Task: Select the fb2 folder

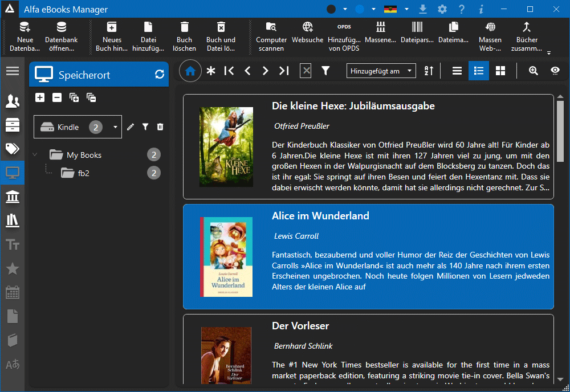Action: click(83, 173)
